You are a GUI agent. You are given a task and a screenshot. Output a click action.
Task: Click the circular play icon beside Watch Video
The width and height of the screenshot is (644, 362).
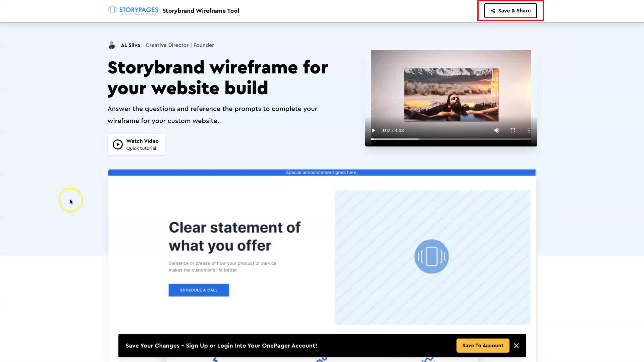(117, 144)
